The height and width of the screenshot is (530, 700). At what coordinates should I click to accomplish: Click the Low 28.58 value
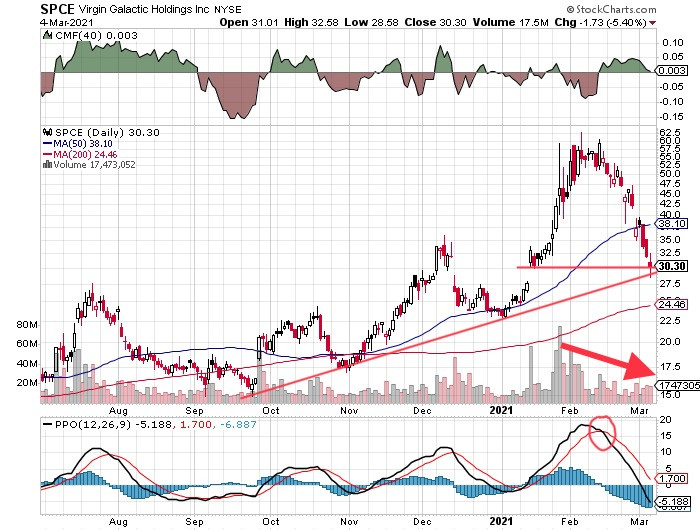click(x=371, y=22)
